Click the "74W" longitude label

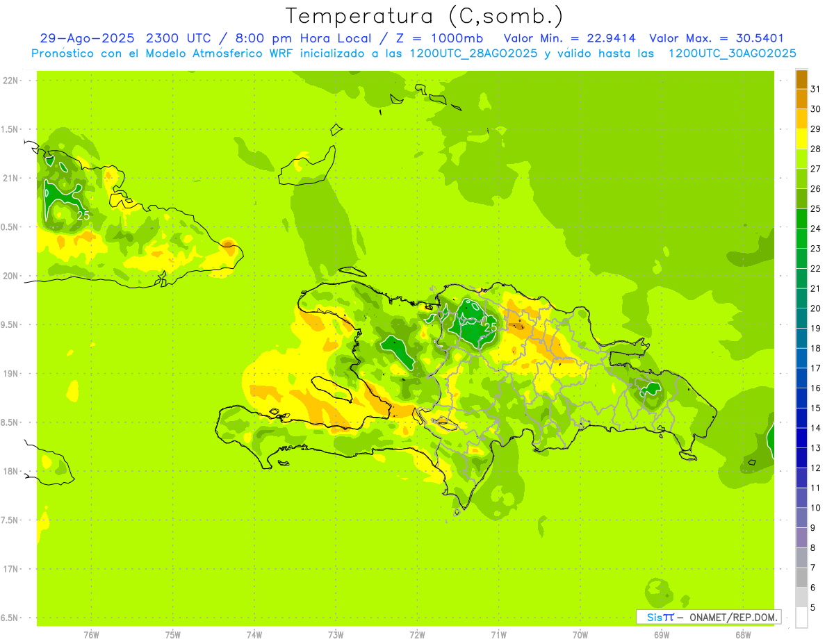pyautogui.click(x=254, y=635)
